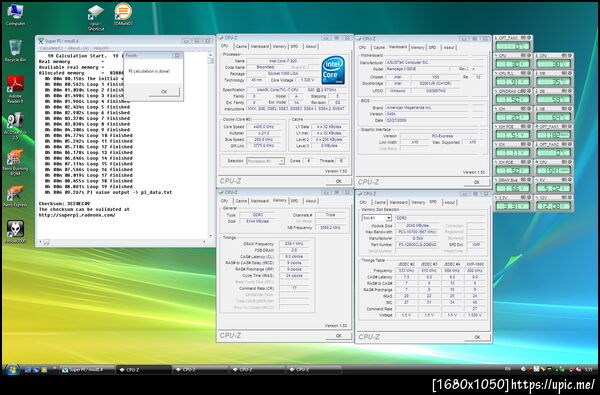
Task: Select the 3.3V voltage monitor widget
Action: pos(512,203)
